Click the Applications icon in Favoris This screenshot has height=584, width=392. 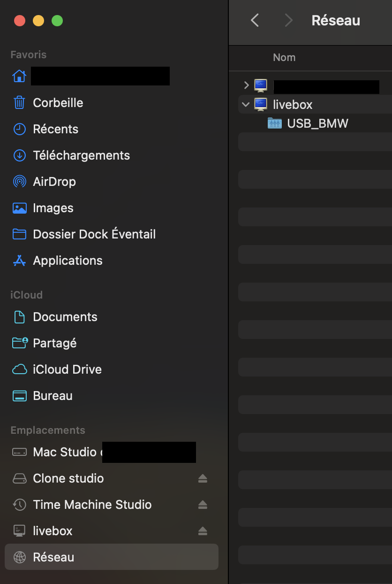[19, 261]
